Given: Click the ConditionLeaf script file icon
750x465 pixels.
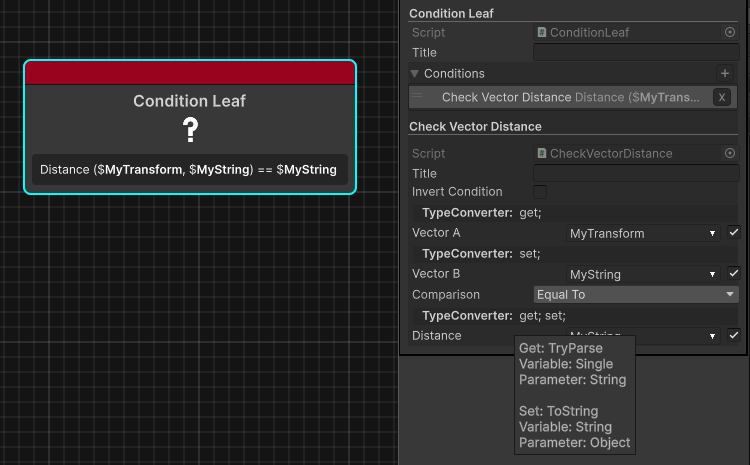Looking at the screenshot, I should 542,33.
